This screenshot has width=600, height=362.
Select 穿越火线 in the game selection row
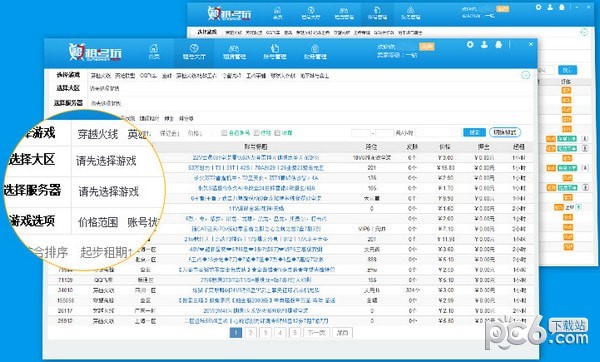[100, 76]
